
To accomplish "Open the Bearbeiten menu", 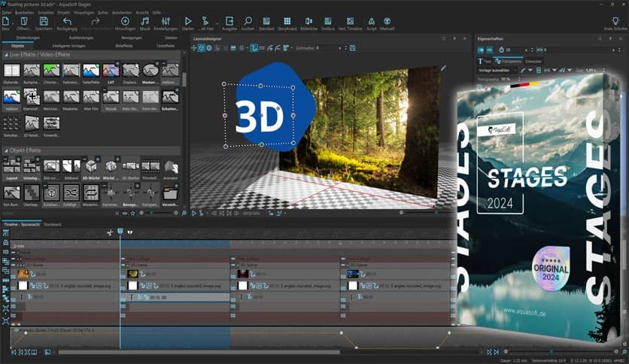I will [x=25, y=13].
